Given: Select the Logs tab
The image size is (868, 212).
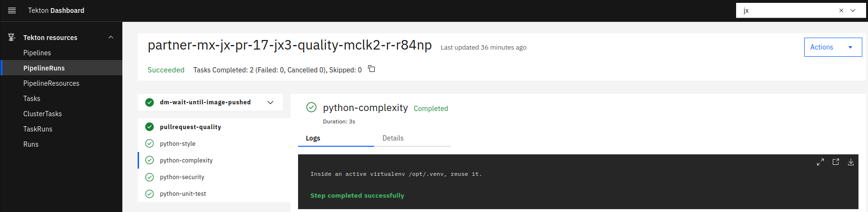Looking at the screenshot, I should pos(313,138).
